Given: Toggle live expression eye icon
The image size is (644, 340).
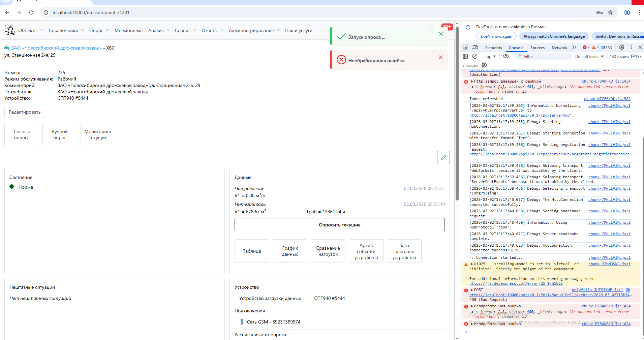Looking at the screenshot, I should point(506,56).
